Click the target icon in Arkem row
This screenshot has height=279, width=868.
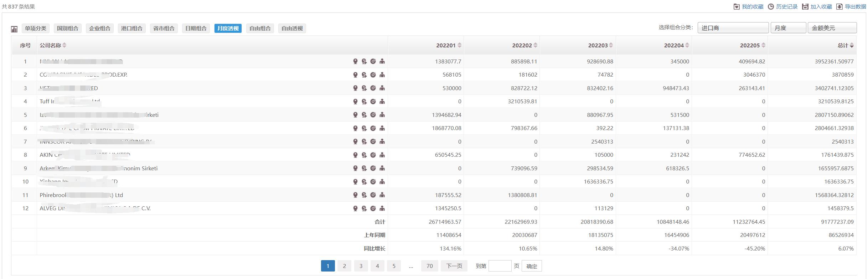coord(373,168)
